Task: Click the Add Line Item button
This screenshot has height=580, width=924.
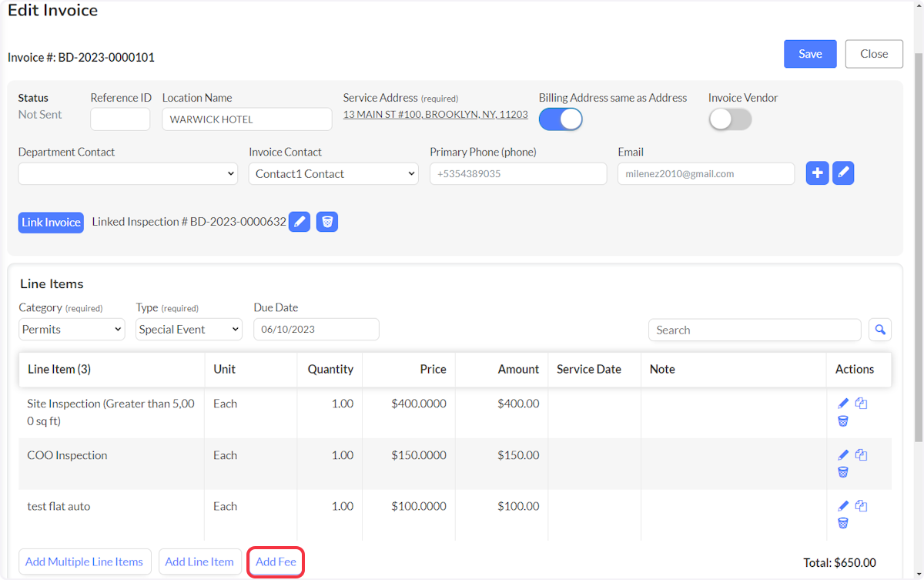Action: (x=199, y=562)
